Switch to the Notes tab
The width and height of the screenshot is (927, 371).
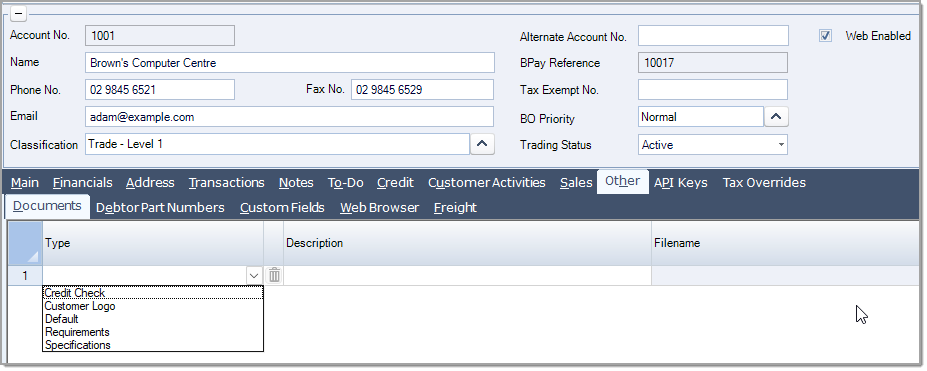tap(296, 183)
